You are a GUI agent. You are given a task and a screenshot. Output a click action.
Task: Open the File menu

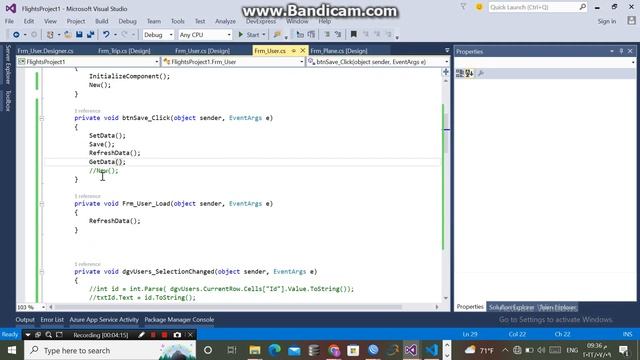coord(9,21)
